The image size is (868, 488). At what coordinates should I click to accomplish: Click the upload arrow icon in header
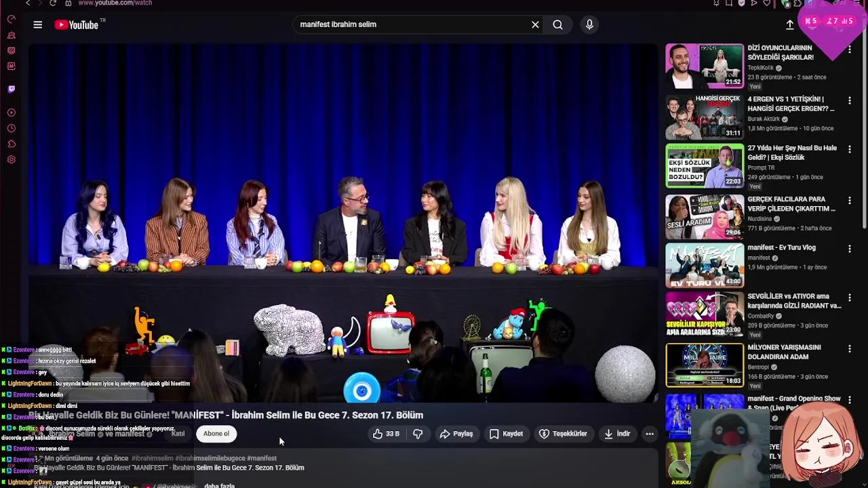point(790,24)
